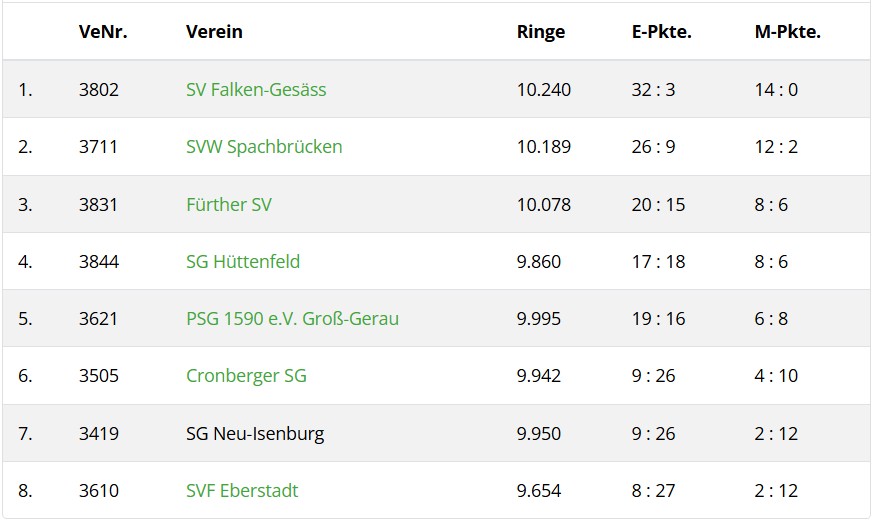Viewport: 872px width, 520px height.
Task: Click the Cronberger SG link
Action: coord(246,376)
